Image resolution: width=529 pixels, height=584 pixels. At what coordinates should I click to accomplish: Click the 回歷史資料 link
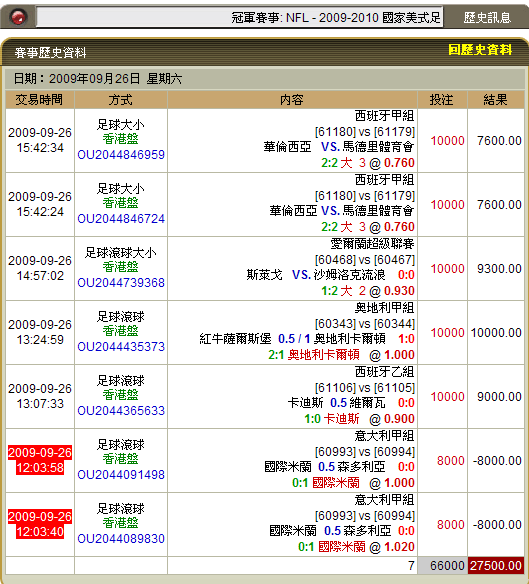tap(480, 50)
